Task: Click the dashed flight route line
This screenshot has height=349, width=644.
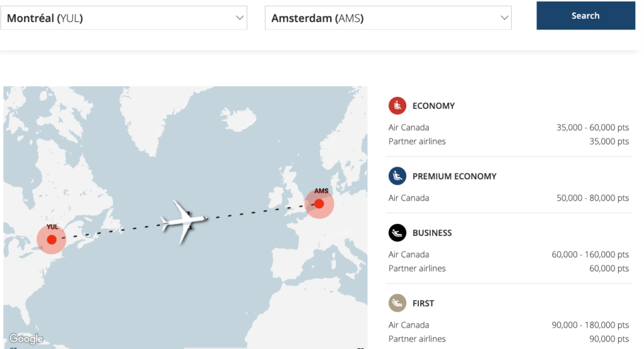Action: 252,214
